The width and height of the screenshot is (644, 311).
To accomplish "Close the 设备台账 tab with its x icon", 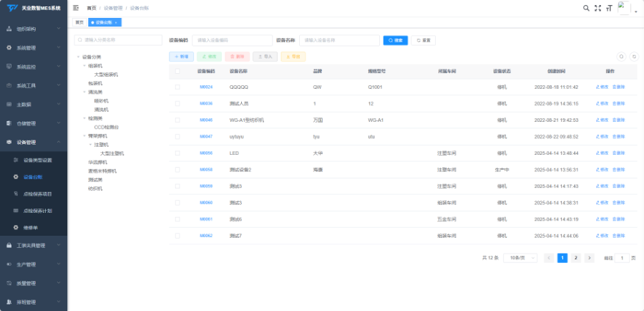I will coord(116,23).
